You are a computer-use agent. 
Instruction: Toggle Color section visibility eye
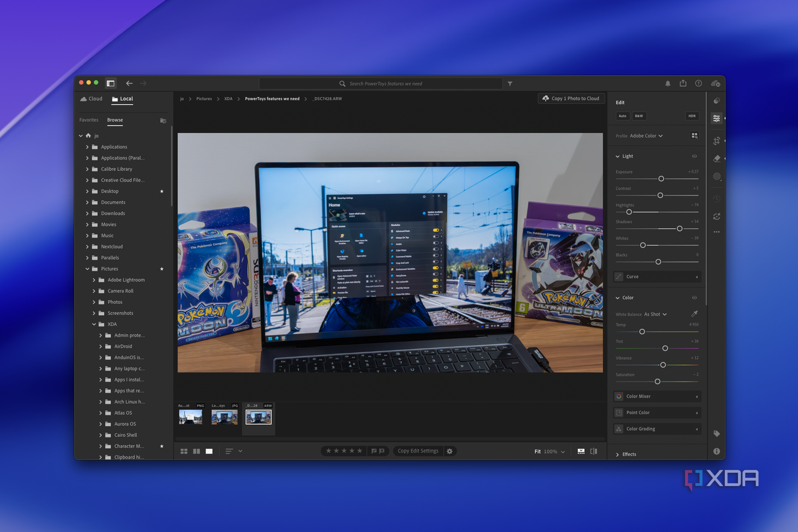(x=695, y=298)
